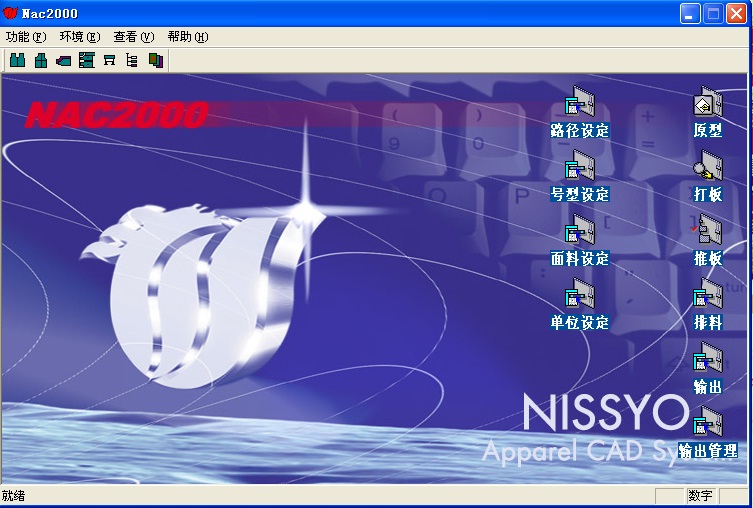
Task: Launch the 打板 module icon
Action: pos(707,165)
